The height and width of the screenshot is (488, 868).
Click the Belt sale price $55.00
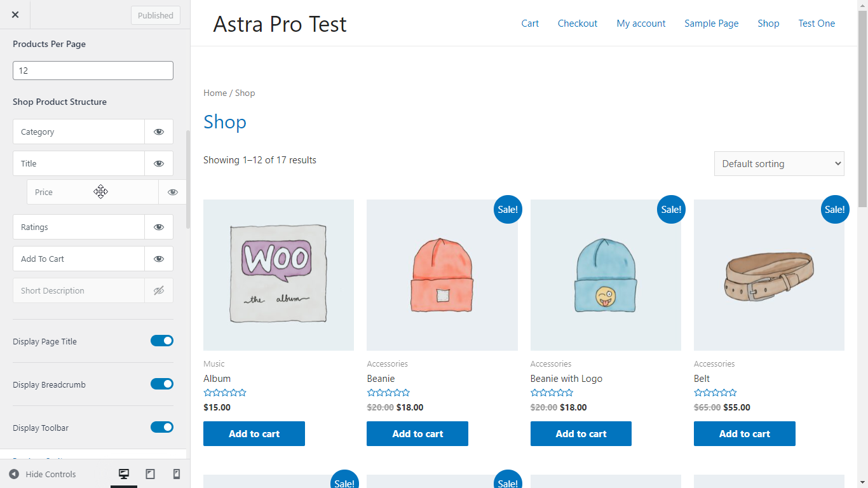(737, 407)
